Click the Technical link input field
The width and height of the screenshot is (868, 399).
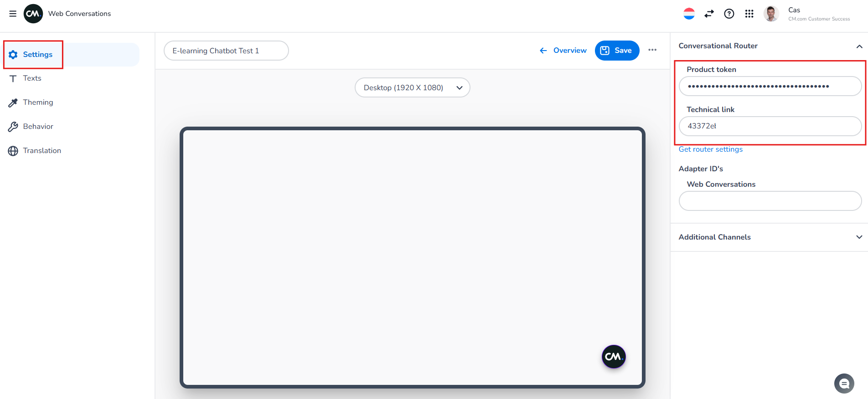coord(770,126)
